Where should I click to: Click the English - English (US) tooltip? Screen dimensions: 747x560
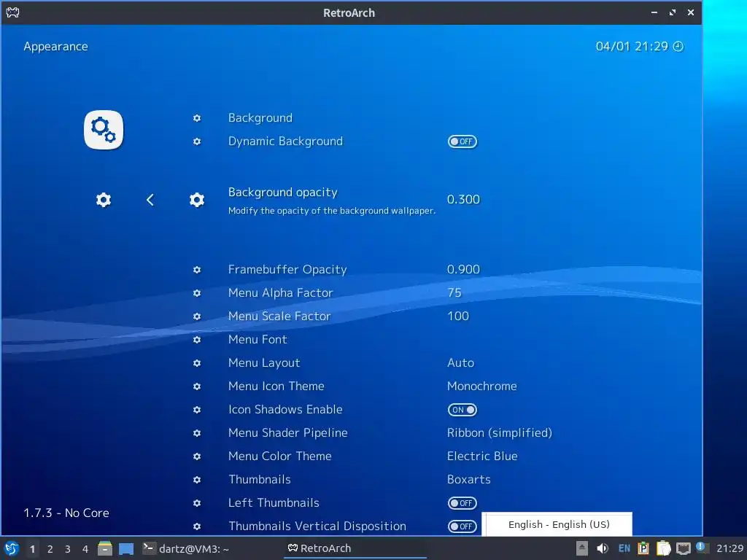(x=557, y=524)
